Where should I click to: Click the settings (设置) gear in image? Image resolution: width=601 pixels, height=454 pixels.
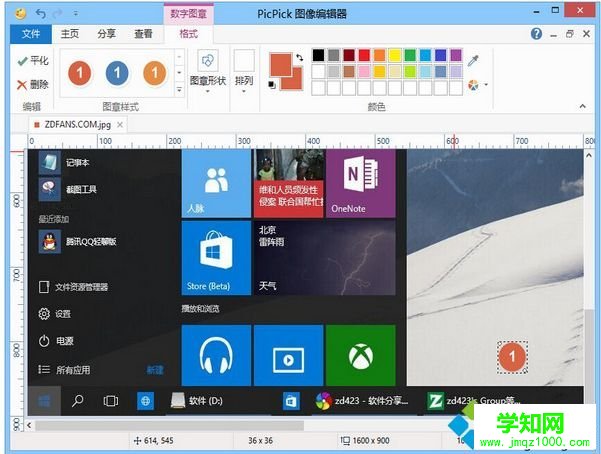point(55,314)
